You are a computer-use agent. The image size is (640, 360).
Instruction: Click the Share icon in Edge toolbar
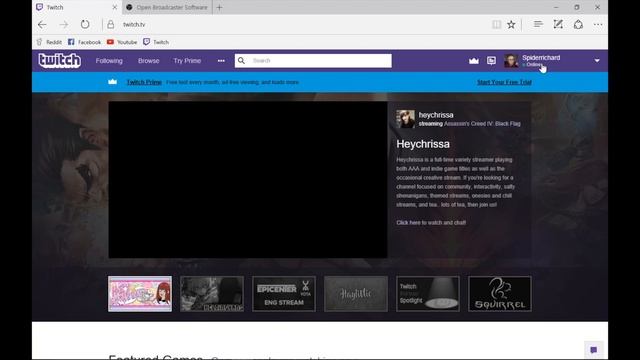(578, 24)
